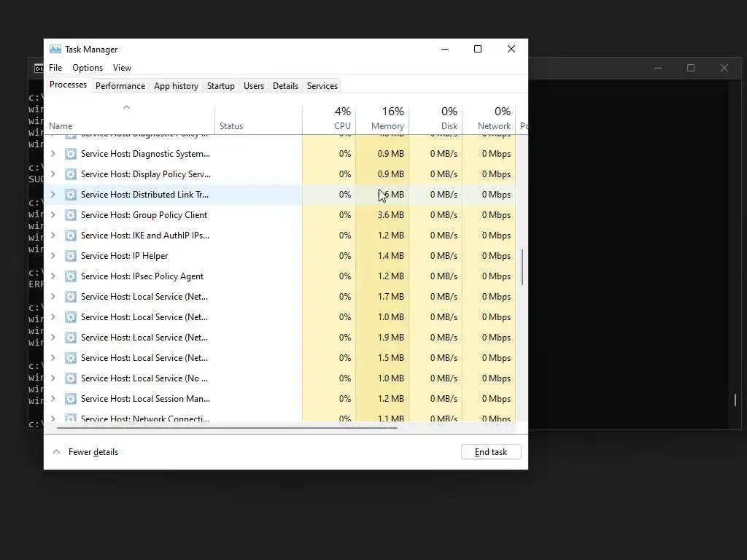
Task: Switch to the Startup tab
Action: click(x=220, y=86)
